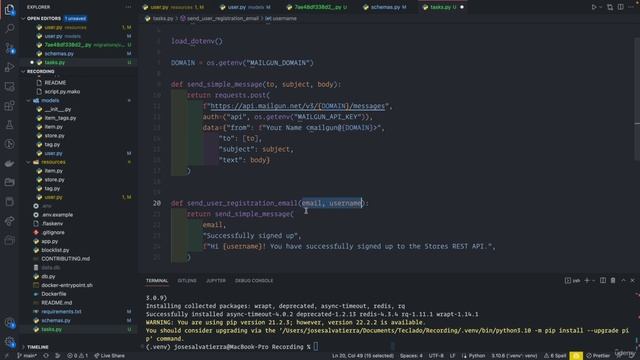Screen dimensions: 640x360
Task: Expand the Timeline section
Action: (x=37, y=347)
